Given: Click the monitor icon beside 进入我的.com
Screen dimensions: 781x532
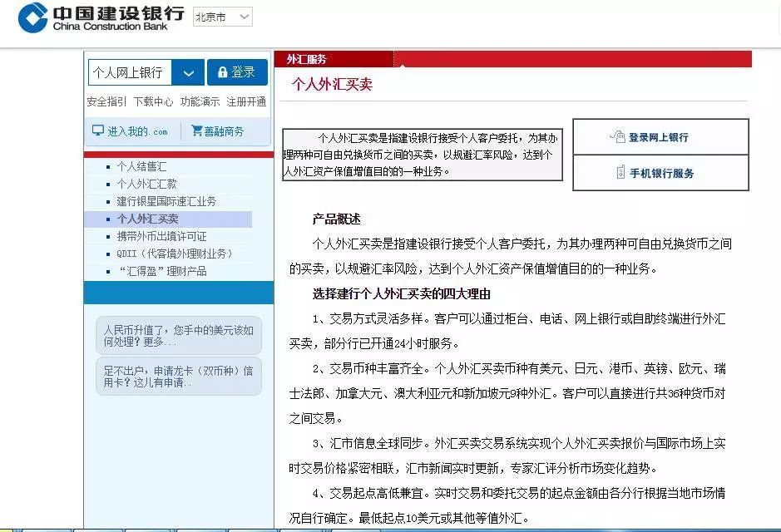Looking at the screenshot, I should click(x=97, y=131).
